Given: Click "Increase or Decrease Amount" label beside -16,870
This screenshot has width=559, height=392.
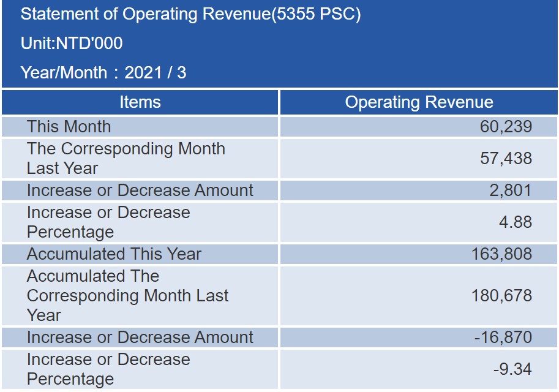Looking at the screenshot, I should pyautogui.click(x=140, y=337).
